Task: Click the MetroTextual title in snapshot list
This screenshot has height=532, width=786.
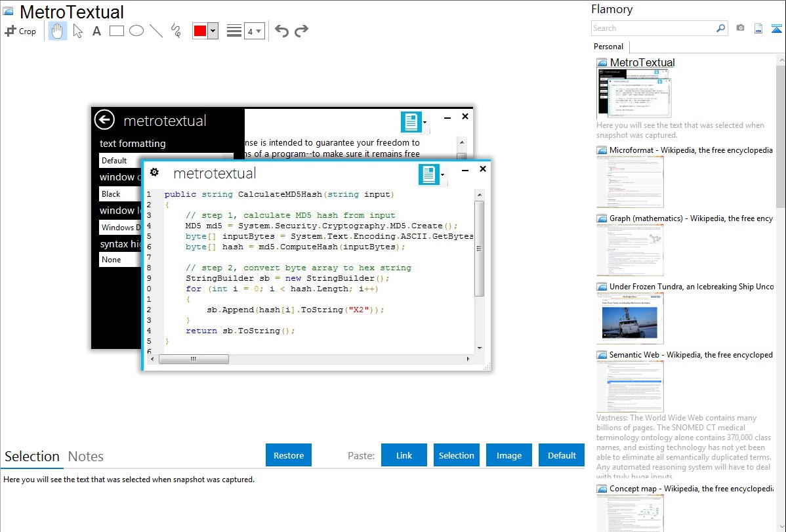Action: [642, 63]
